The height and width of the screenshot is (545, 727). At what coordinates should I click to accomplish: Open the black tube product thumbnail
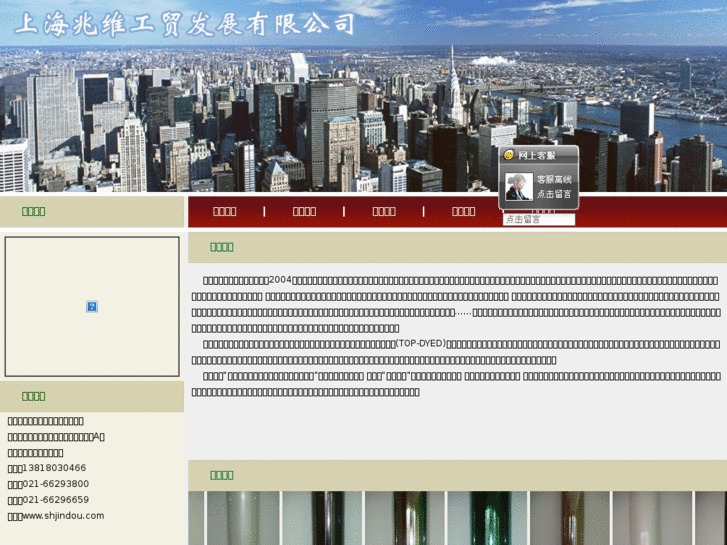[x=323, y=518]
